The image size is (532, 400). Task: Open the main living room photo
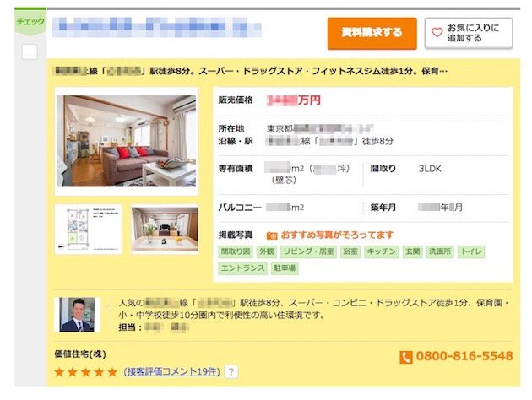(x=127, y=142)
